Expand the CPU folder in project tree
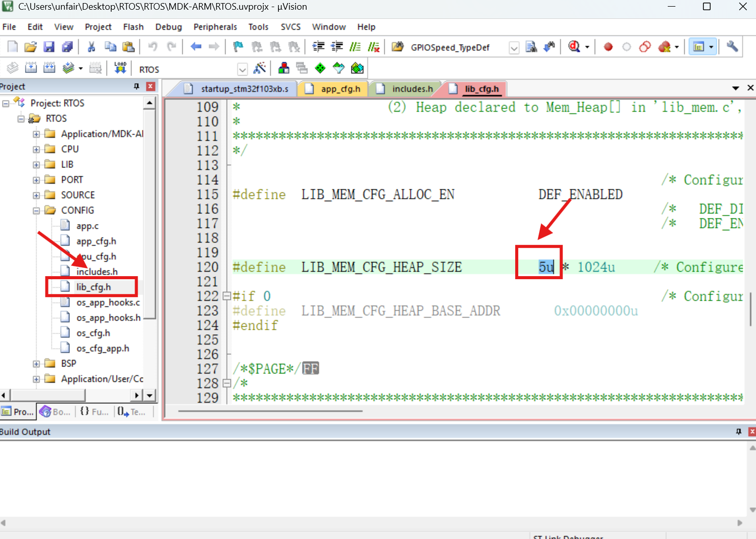This screenshot has width=756, height=539. click(x=36, y=150)
